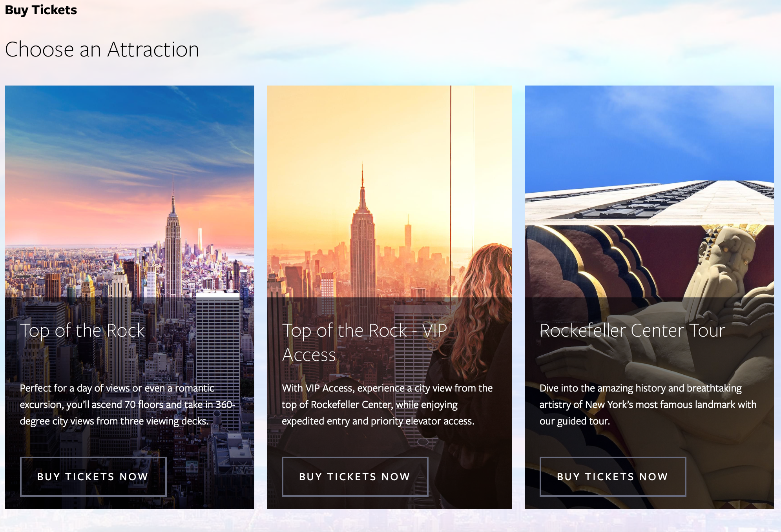This screenshot has height=532, width=781.
Task: Select the Top of the Rock - VIP Access title
Action: pos(365,343)
